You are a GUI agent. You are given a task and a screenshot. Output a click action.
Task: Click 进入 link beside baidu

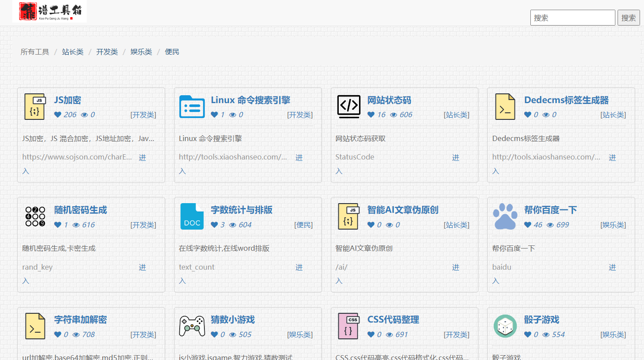[x=612, y=267]
